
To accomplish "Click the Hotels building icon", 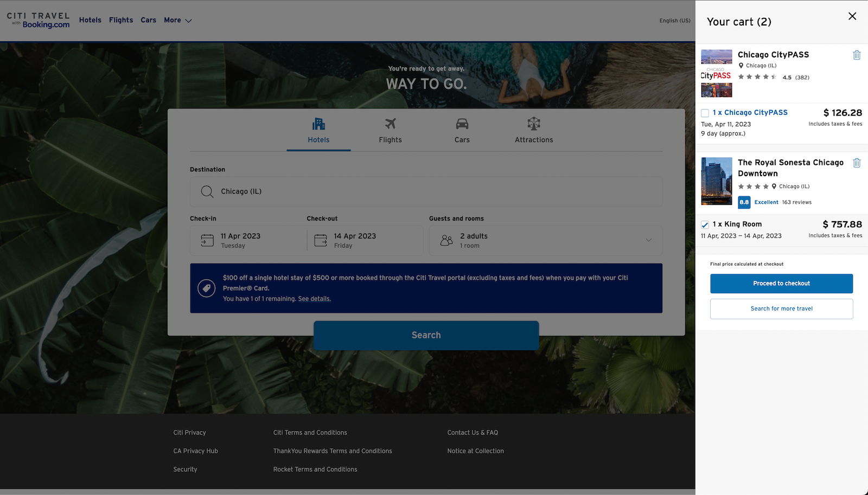I will tap(318, 124).
